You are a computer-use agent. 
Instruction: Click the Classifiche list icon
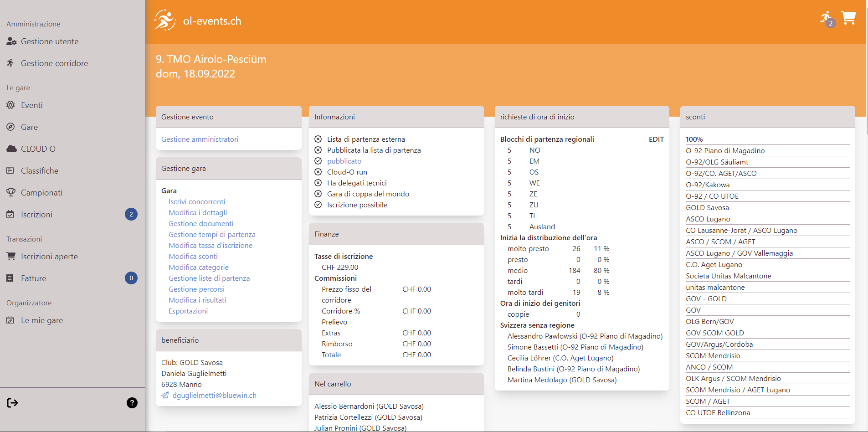10,171
